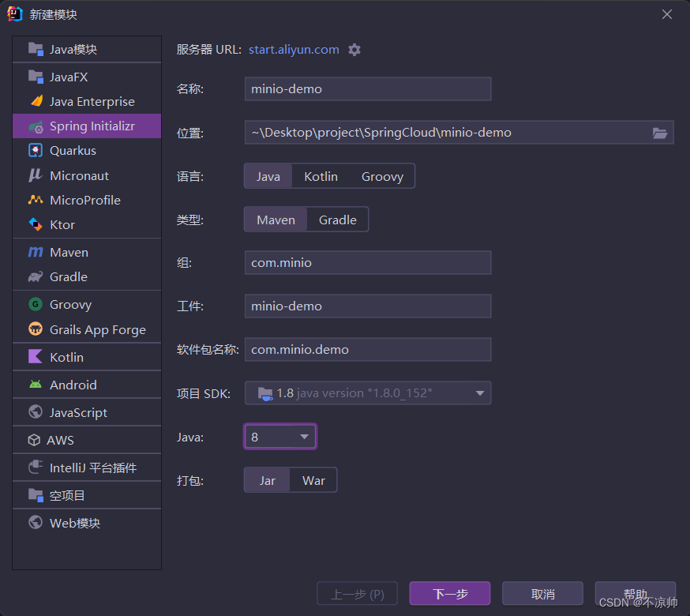The height and width of the screenshot is (616, 690).
Task: Select the Ktor list entry label
Action: coord(62,225)
